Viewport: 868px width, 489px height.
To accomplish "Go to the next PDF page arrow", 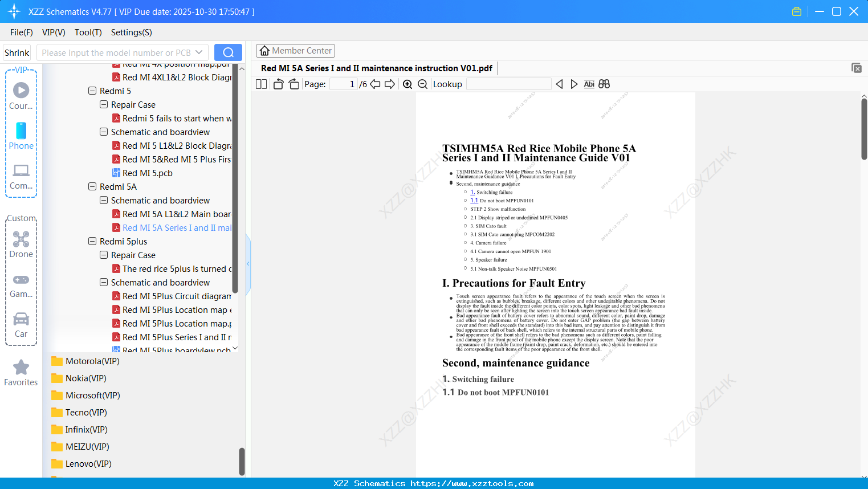I will 390,84.
